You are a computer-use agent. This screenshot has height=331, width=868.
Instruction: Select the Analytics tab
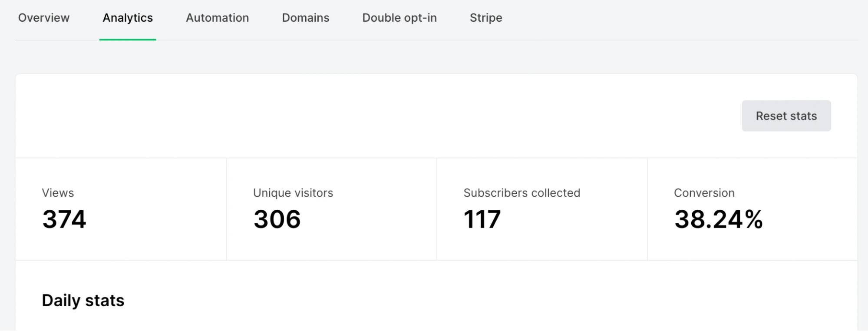pos(128,18)
